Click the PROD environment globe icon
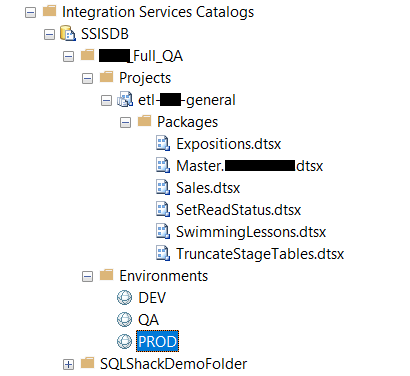The image size is (410, 376). coord(125,341)
